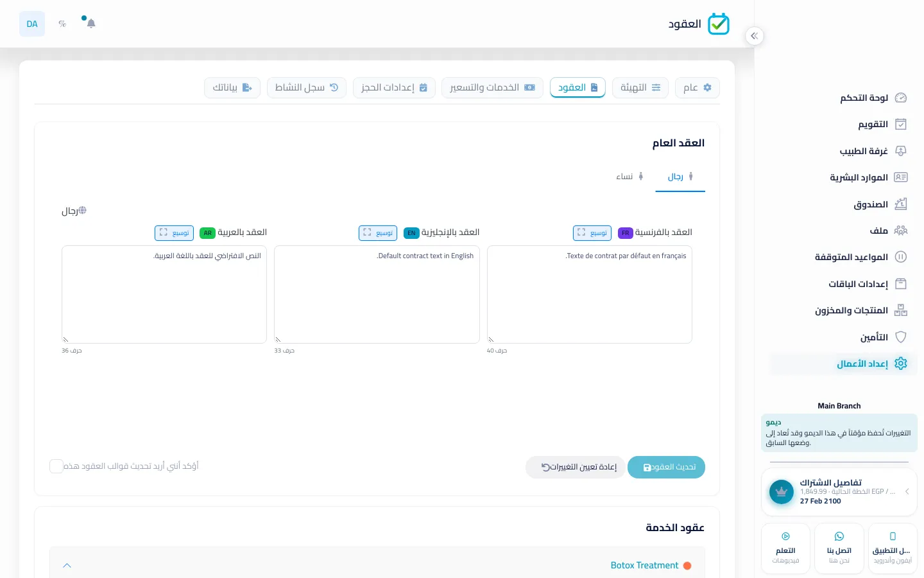Open the notifications bell icon
The height and width of the screenshot is (578, 924).
click(91, 24)
